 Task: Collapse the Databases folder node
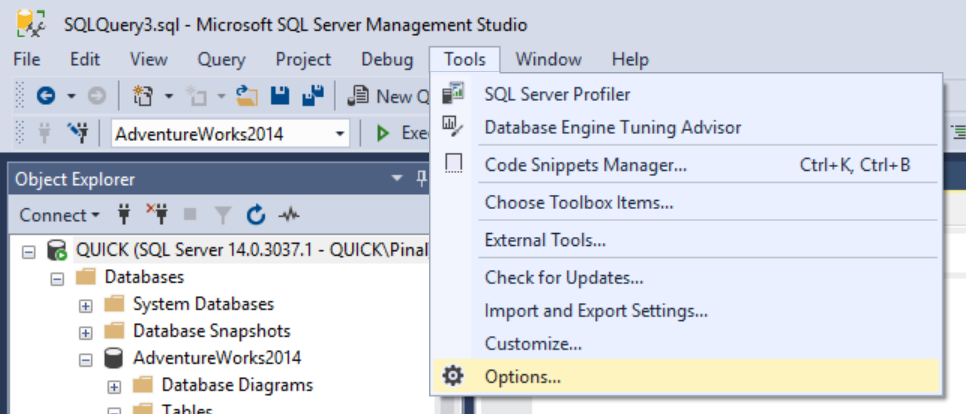[57, 278]
